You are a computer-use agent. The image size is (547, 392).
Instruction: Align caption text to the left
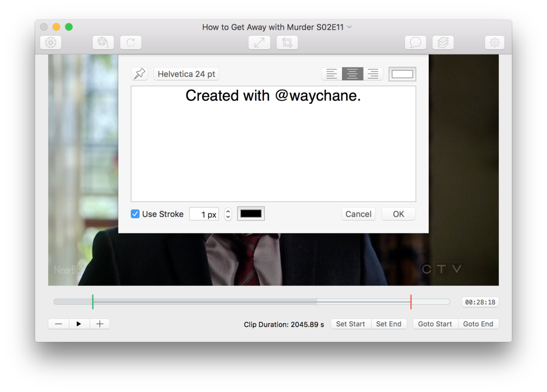(332, 74)
